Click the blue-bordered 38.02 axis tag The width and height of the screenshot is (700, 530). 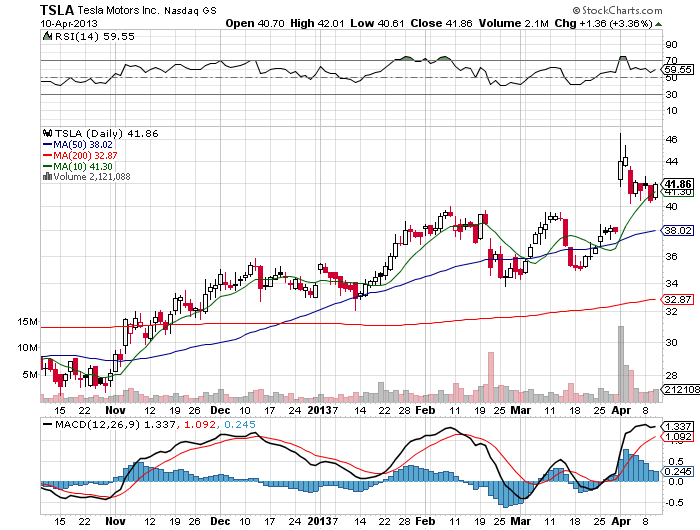pyautogui.click(x=678, y=230)
